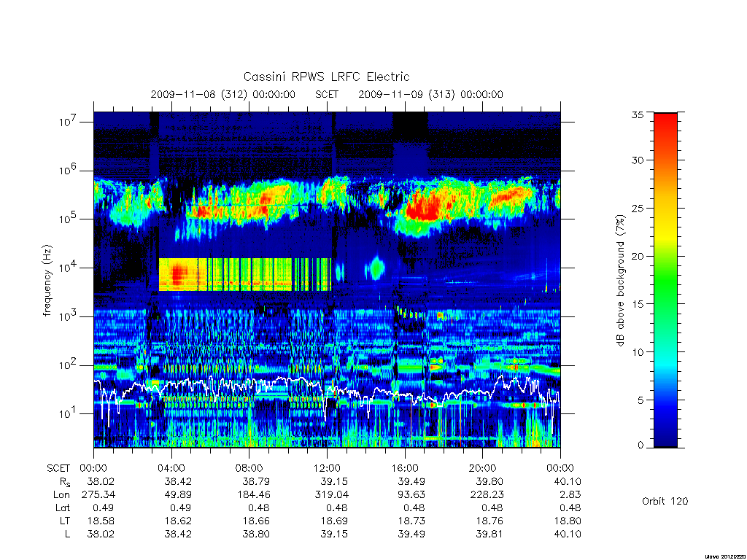
Task: Click the 10^5 frequency tick label
Action: pyautogui.click(x=69, y=219)
